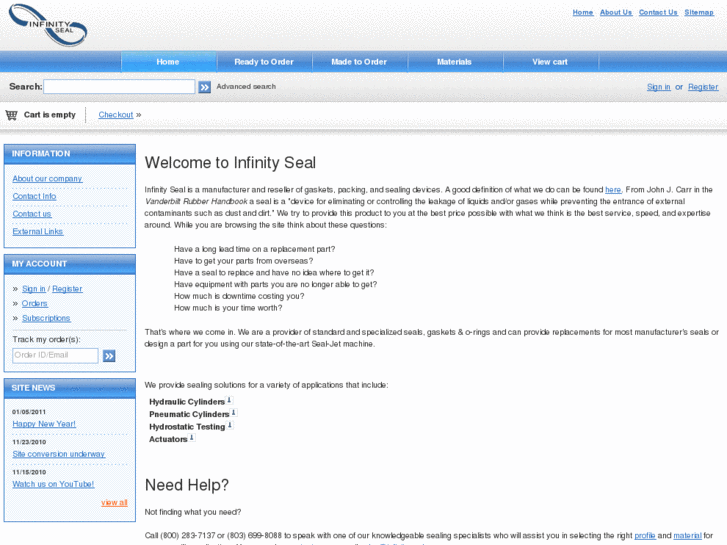Click view all site news
This screenshot has width=727, height=545.
pos(114,502)
